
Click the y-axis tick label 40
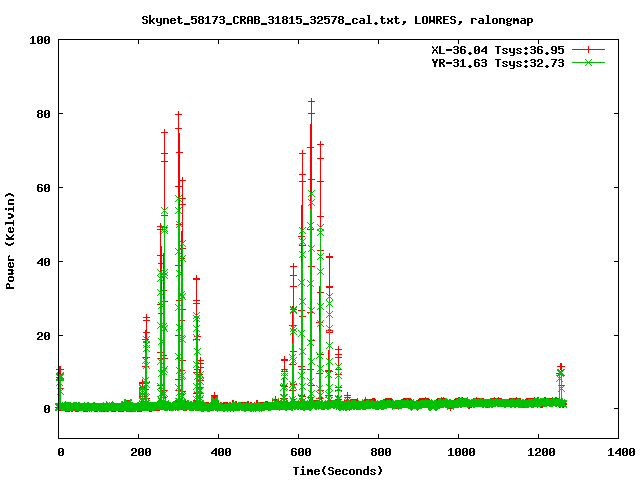coord(44,262)
